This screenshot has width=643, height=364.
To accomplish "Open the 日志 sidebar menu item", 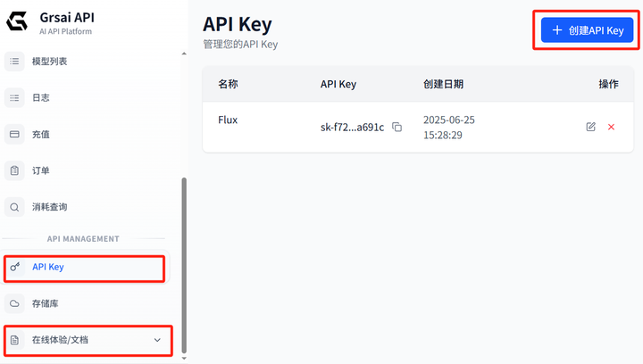I will click(40, 98).
